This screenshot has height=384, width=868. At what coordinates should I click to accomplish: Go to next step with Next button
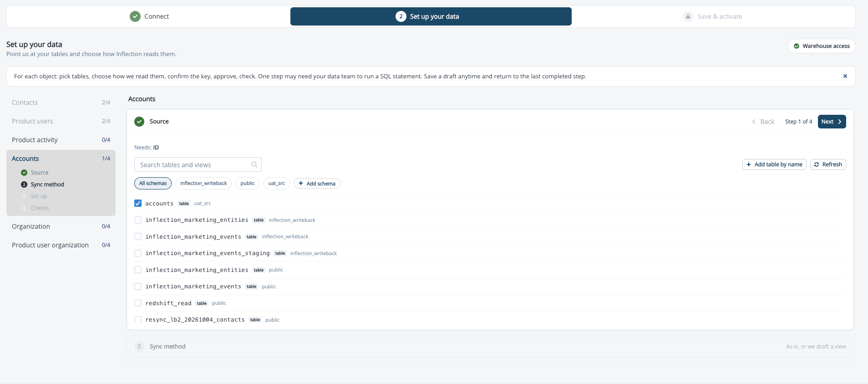tap(832, 122)
